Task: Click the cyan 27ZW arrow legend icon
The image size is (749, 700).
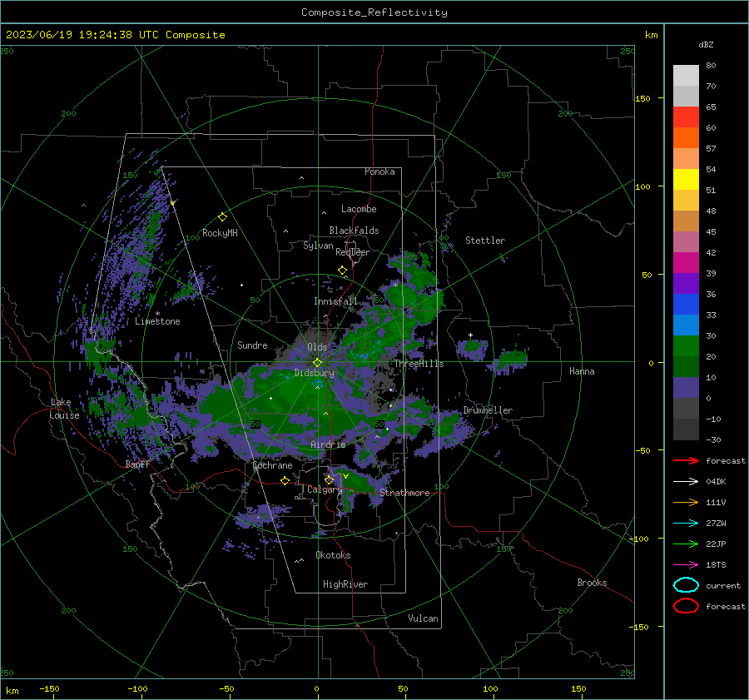Action: coord(686,524)
